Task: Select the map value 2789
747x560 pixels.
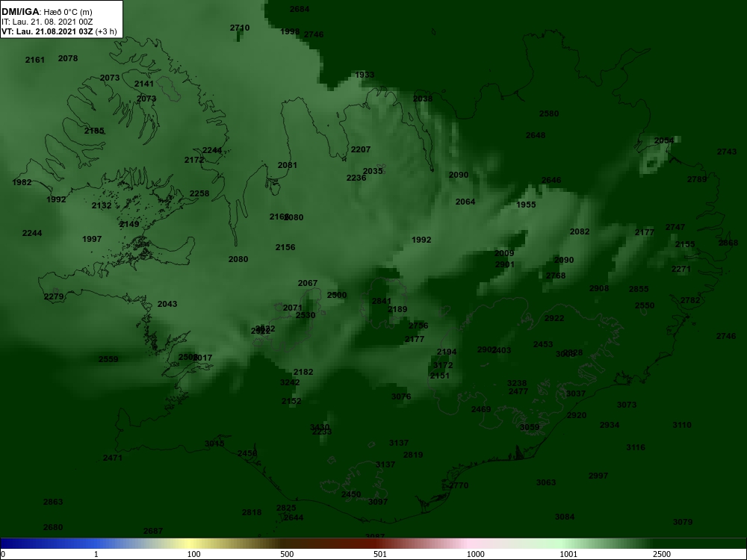Action: 697,179
